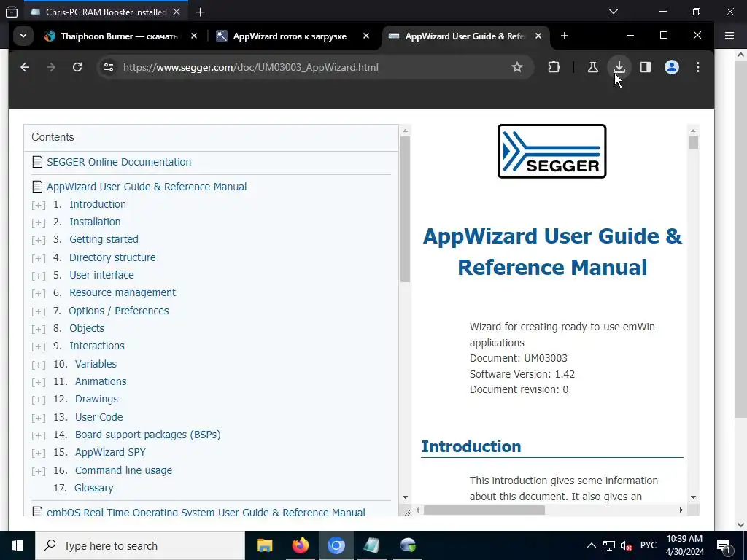Click the muted volume tray icon

point(627,545)
